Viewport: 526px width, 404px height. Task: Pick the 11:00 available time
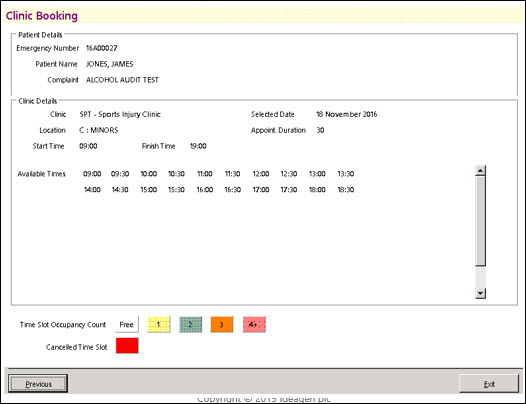[x=205, y=174]
